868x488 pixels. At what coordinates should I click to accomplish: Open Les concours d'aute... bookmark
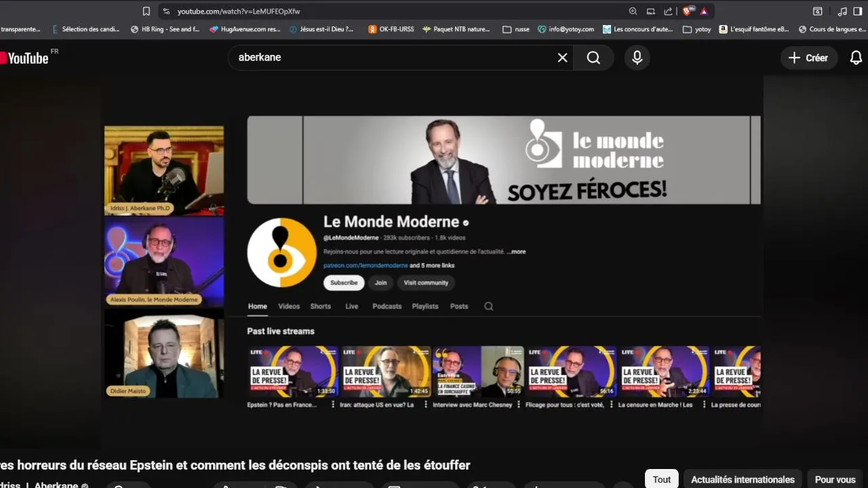point(638,29)
